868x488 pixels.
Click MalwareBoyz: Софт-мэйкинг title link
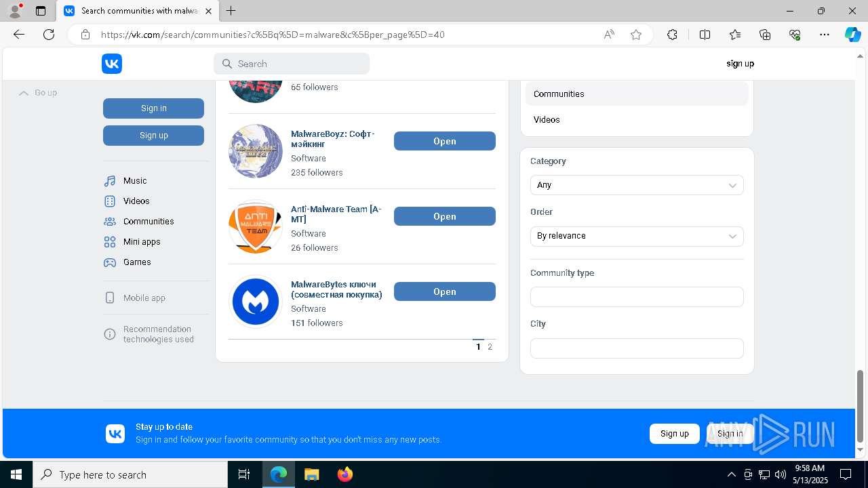(x=333, y=139)
